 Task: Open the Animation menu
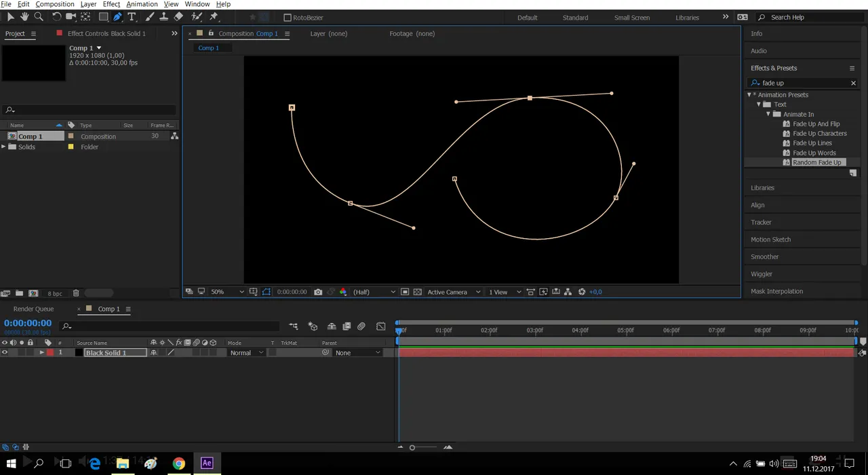click(142, 4)
